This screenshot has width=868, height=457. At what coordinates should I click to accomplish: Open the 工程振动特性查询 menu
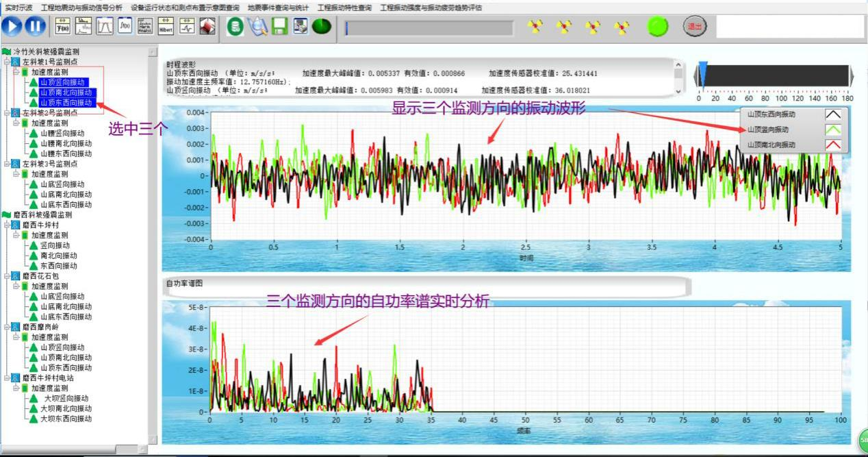point(346,8)
